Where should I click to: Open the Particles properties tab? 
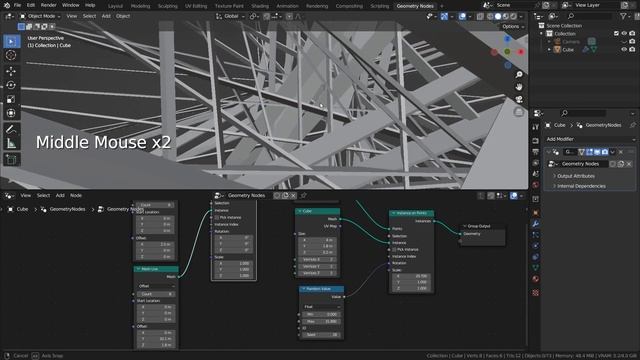(536, 235)
